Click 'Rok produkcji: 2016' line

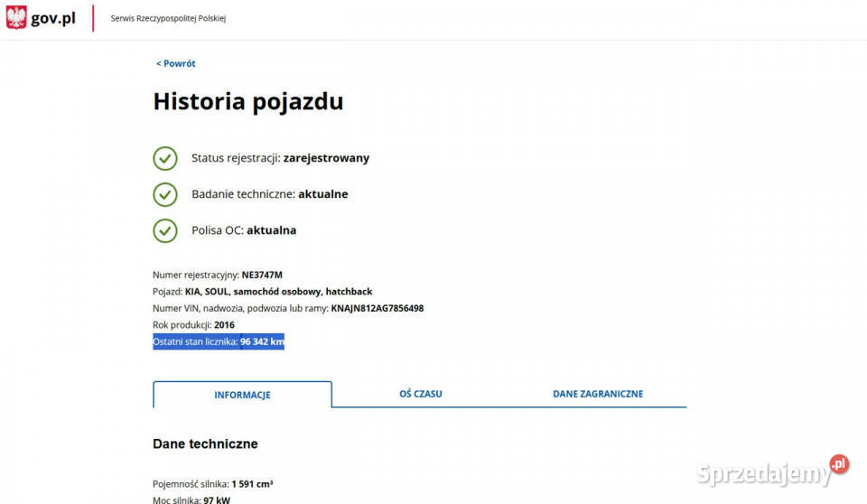point(193,325)
